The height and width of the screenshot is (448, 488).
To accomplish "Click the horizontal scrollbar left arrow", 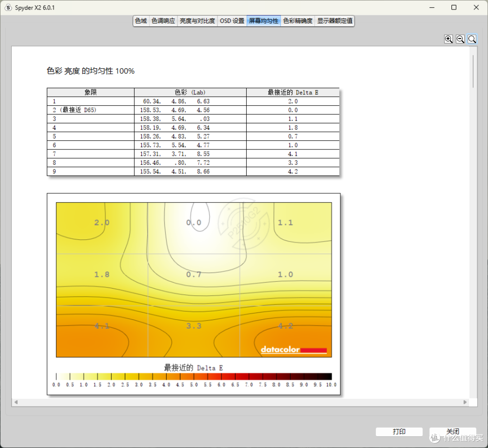I will pyautogui.click(x=16, y=402).
